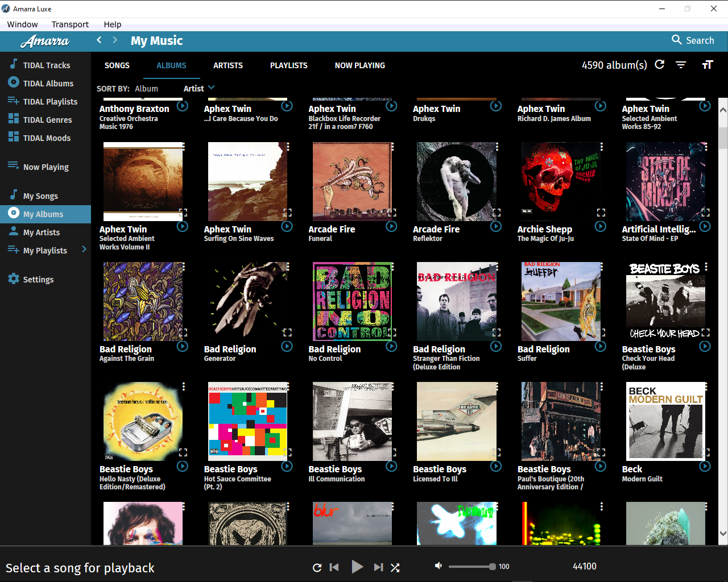Toggle repeat playback mode
728x582 pixels.
coord(317,567)
